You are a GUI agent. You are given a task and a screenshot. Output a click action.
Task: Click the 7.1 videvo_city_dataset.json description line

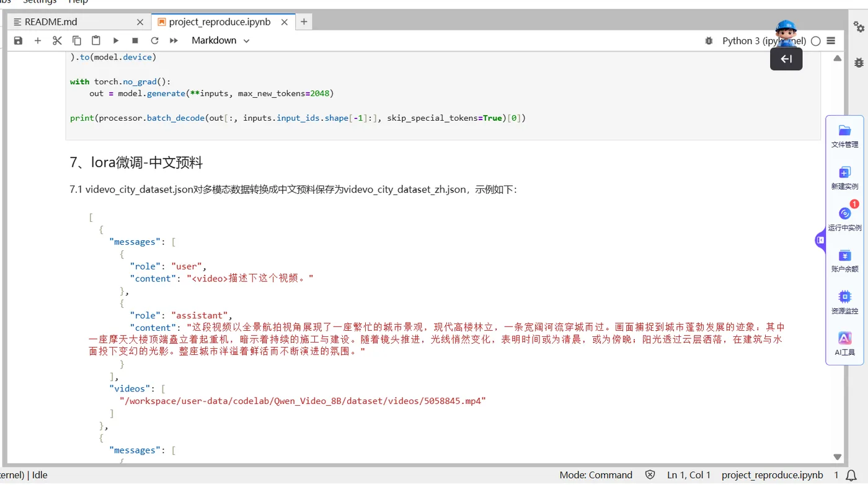(293, 190)
